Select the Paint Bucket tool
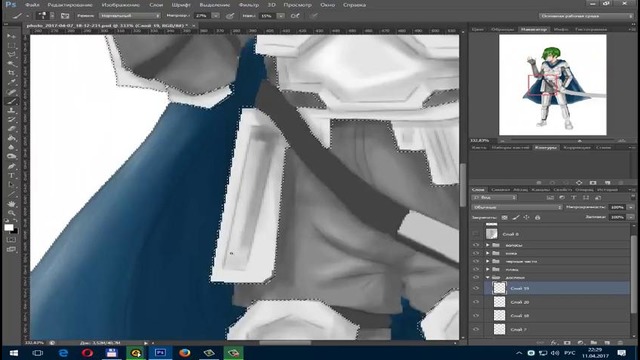Image resolution: width=640 pixels, height=360 pixels. click(x=11, y=138)
